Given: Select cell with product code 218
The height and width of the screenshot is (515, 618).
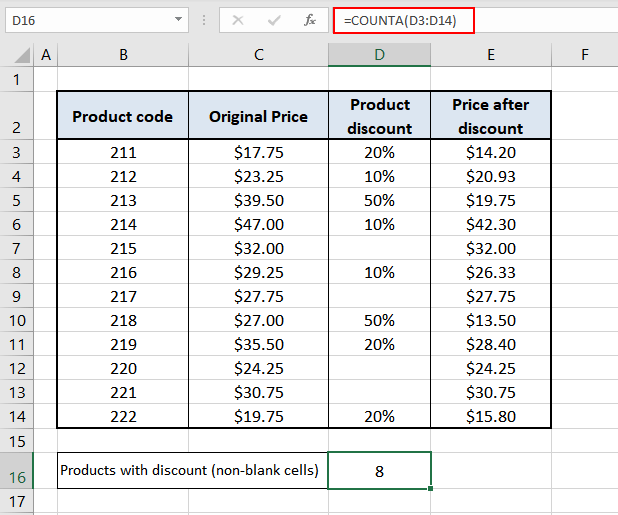Looking at the screenshot, I should pyautogui.click(x=123, y=320).
